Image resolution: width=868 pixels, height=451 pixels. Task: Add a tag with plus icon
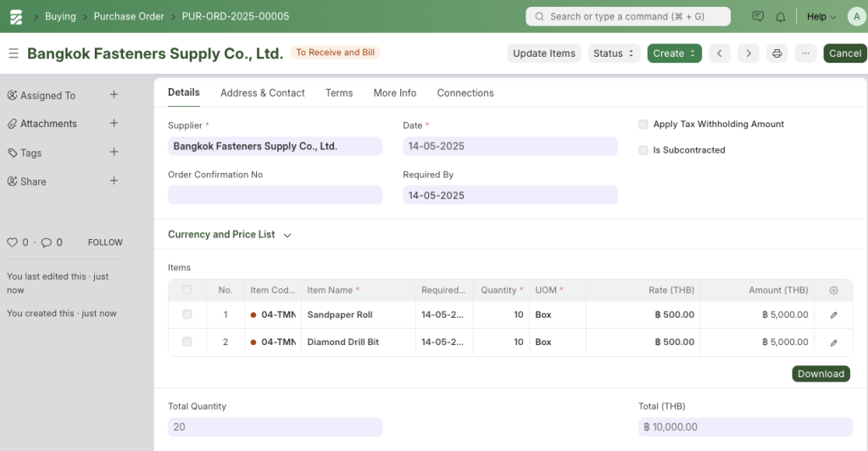114,152
